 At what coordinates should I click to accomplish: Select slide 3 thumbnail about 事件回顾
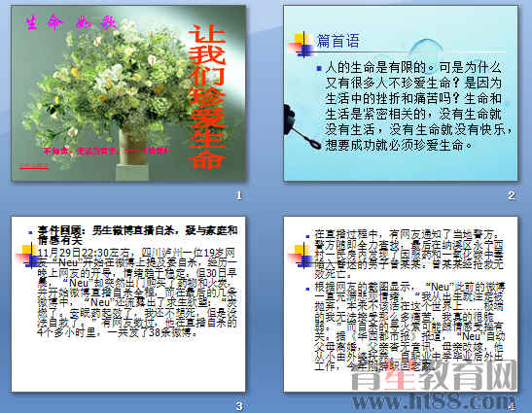click(128, 304)
